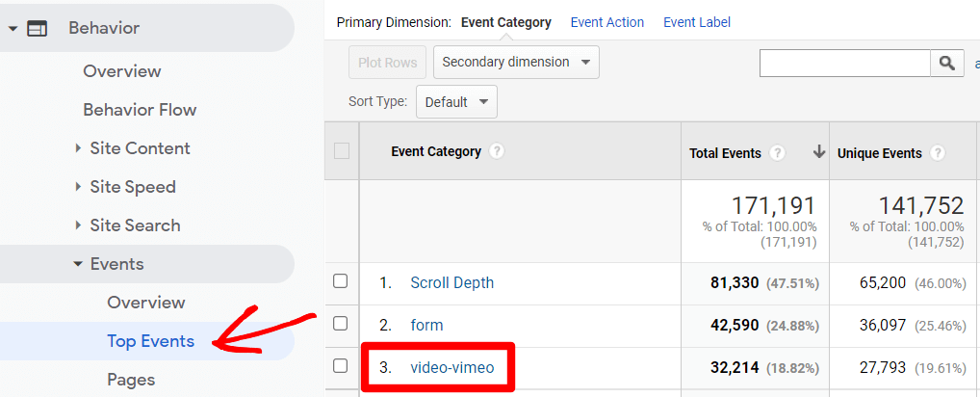This screenshot has width=980, height=397.
Task: Click the Unique Events column header
Action: point(879,153)
